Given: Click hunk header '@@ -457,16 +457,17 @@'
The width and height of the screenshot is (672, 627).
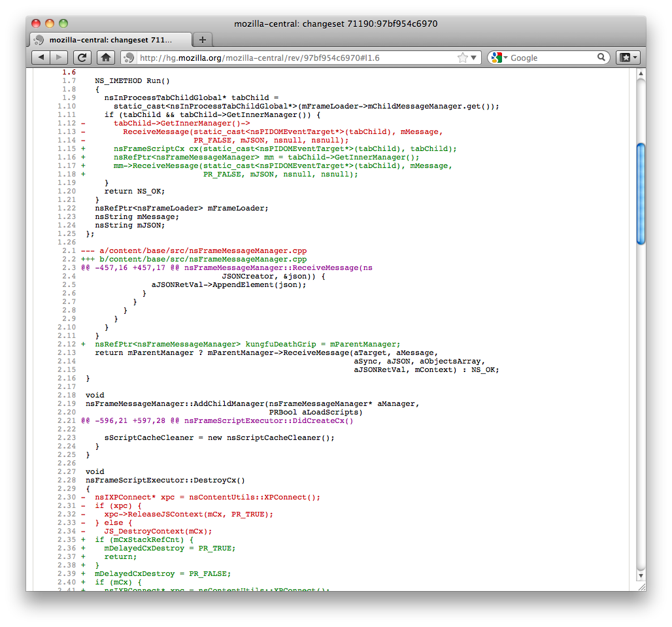Looking at the screenshot, I should [130, 268].
